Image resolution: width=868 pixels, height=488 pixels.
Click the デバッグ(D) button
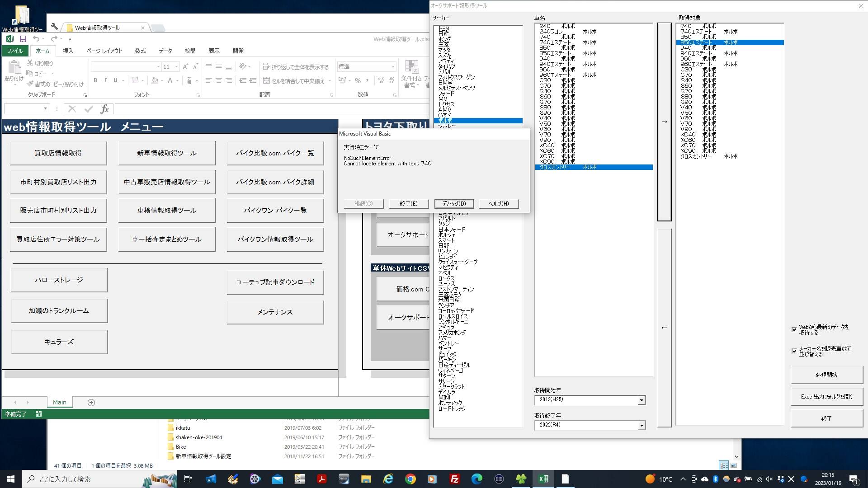coord(453,204)
